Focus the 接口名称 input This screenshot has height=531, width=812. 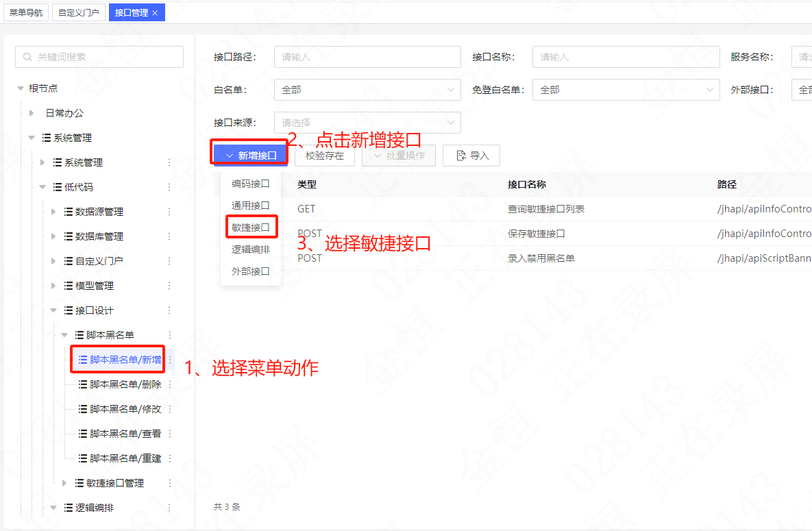point(626,57)
